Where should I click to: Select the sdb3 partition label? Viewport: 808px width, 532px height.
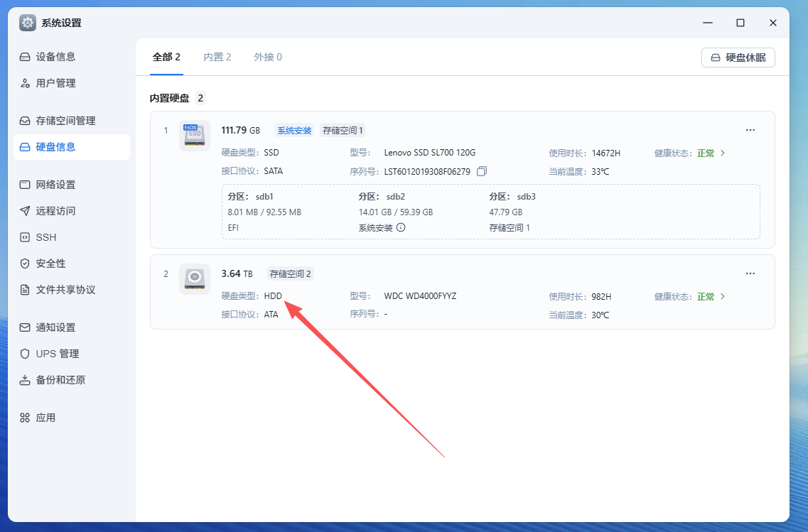(527, 197)
